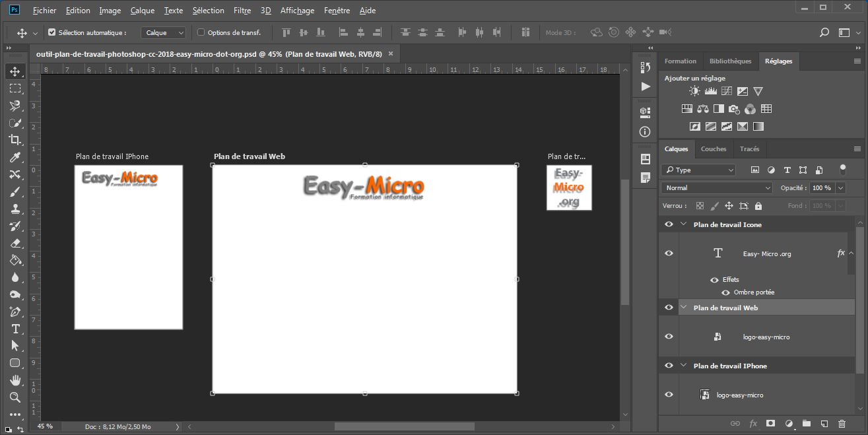Select the Paint Bucket tool
The width and height of the screenshot is (868, 435).
pyautogui.click(x=15, y=260)
